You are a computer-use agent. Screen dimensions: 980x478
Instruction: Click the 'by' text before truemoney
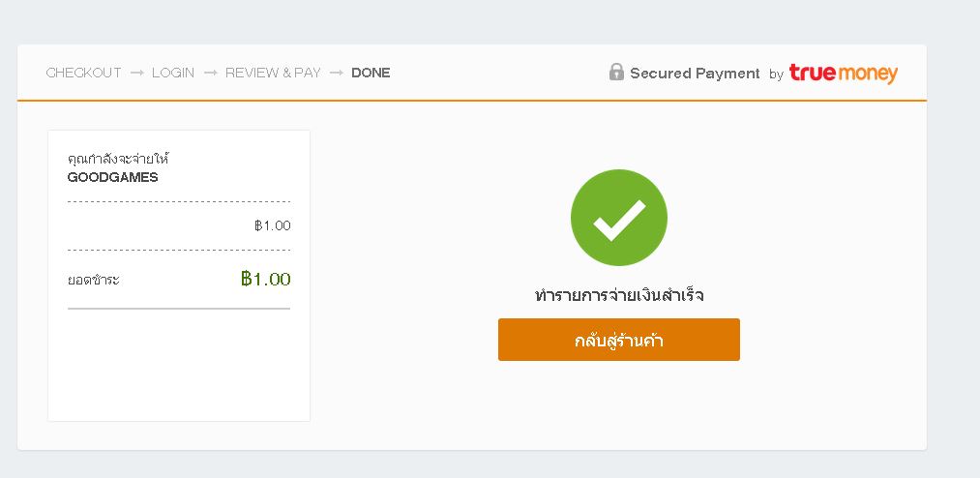point(776,75)
